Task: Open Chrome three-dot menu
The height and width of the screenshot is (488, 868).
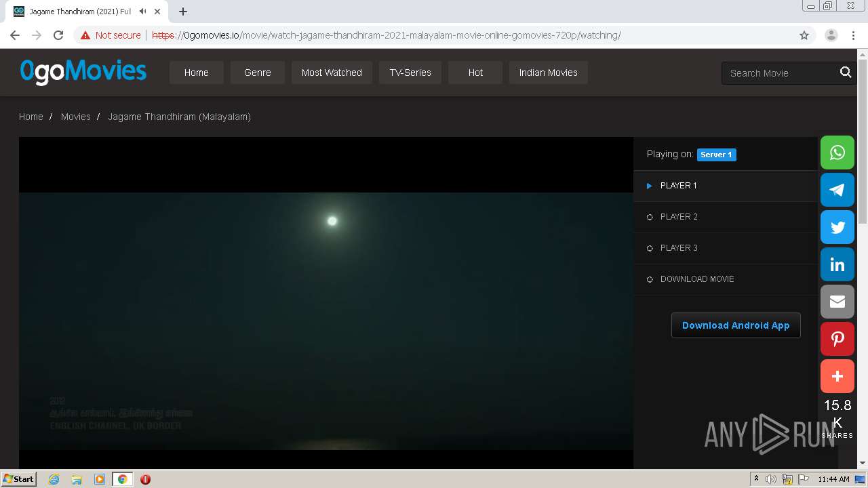Action: coord(853,35)
